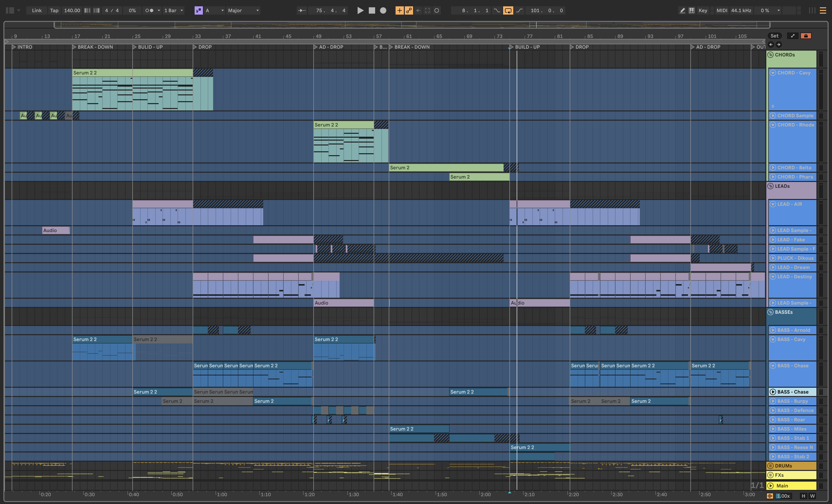Click the Stop transport button
Image resolution: width=832 pixels, height=504 pixels.
372,10
